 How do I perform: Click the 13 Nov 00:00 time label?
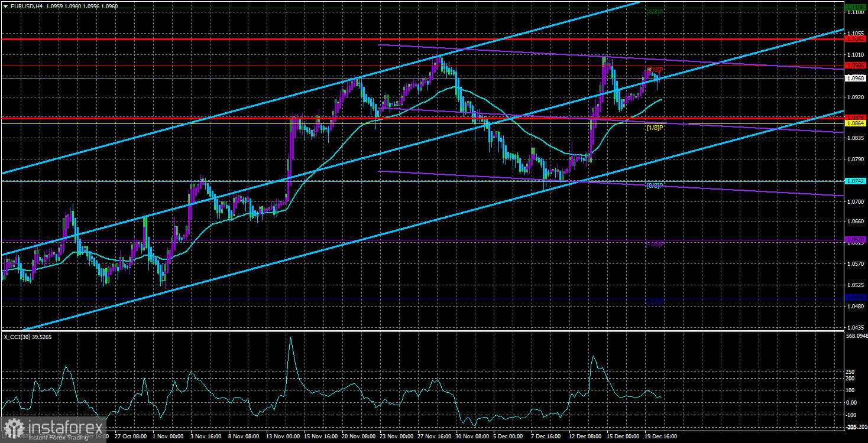click(x=282, y=437)
